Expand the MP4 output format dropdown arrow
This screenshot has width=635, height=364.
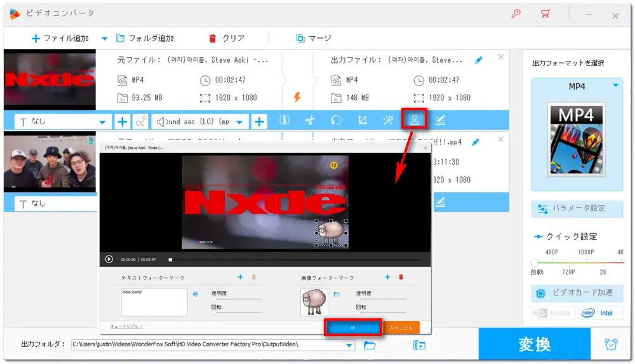[615, 86]
